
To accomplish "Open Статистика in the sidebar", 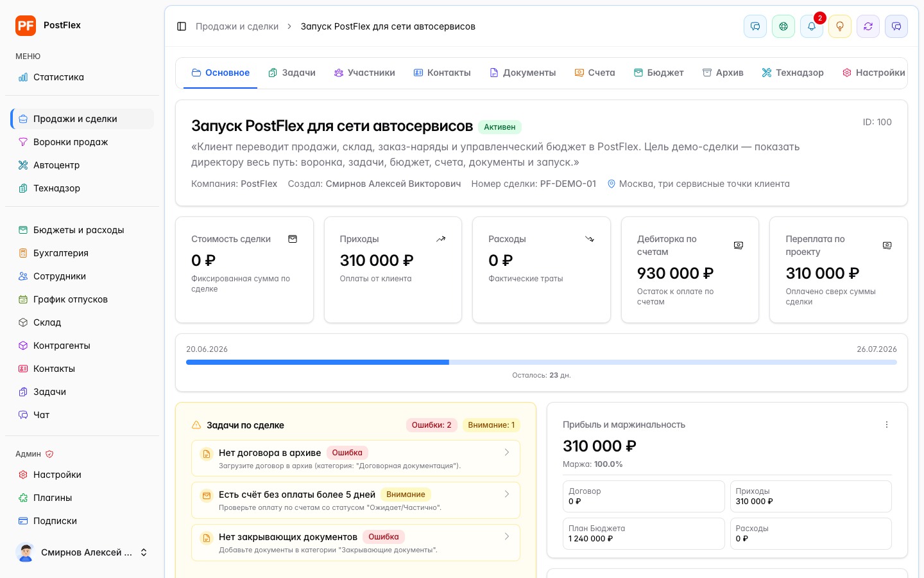I will [82, 77].
